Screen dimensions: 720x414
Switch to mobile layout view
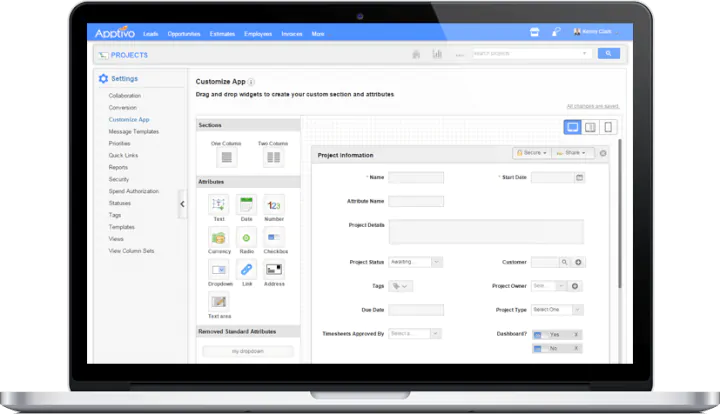tap(608, 127)
